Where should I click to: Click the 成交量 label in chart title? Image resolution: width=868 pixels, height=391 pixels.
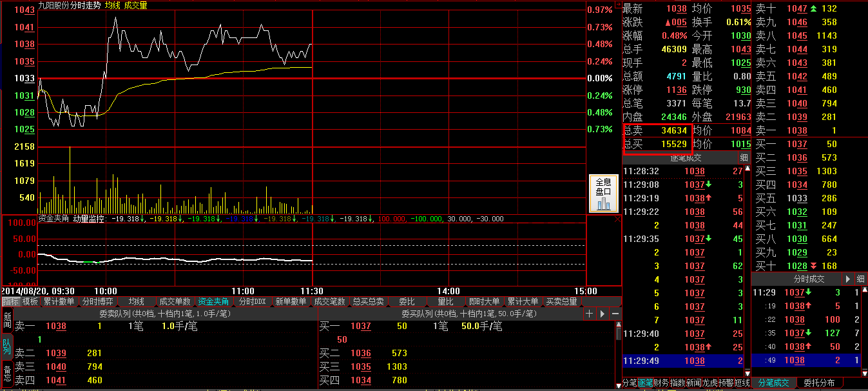(x=135, y=5)
